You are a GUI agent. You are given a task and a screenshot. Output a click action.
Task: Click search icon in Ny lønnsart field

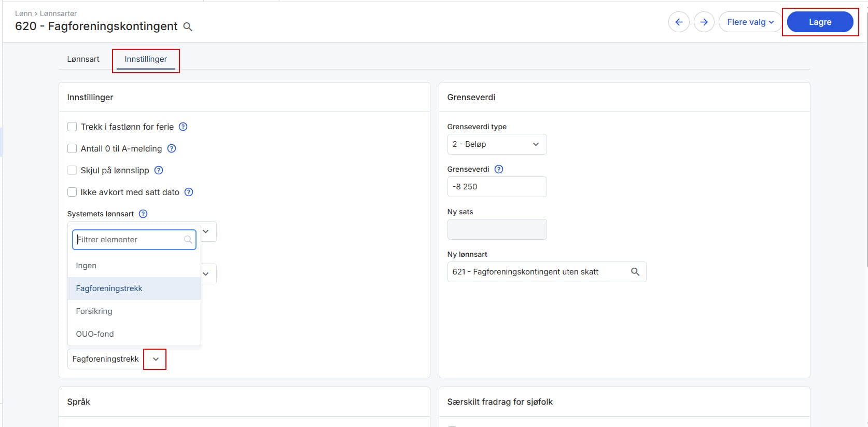[x=635, y=272]
